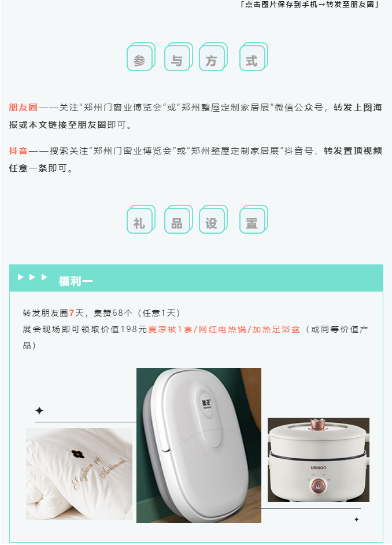Click the triple arrow icons beside 福利一
The height and width of the screenshot is (545, 392).
32,277
